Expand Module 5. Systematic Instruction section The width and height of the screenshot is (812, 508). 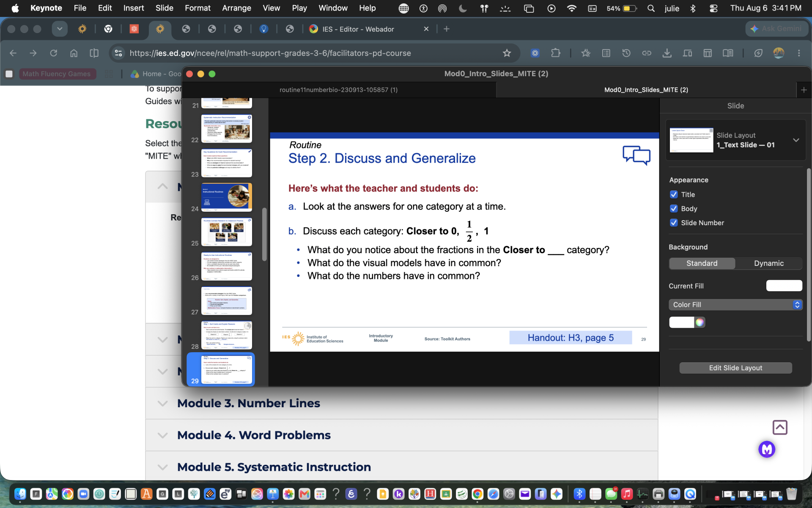pos(401,467)
